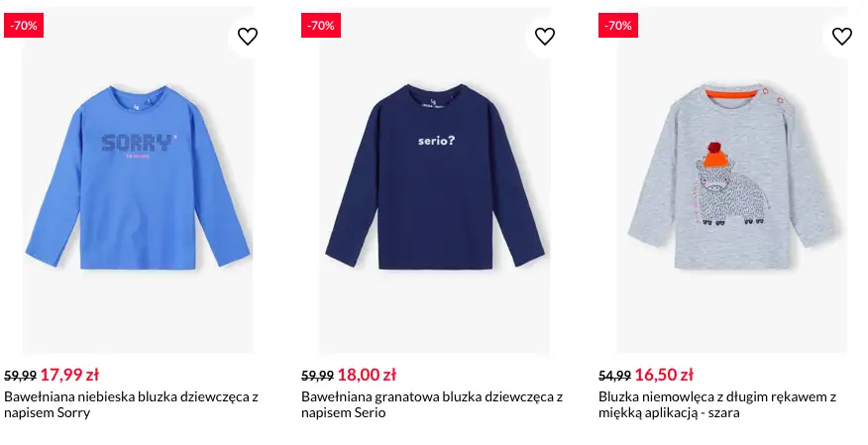Click the 16,50 zł sale price
The image size is (868, 445).
coord(664,375)
